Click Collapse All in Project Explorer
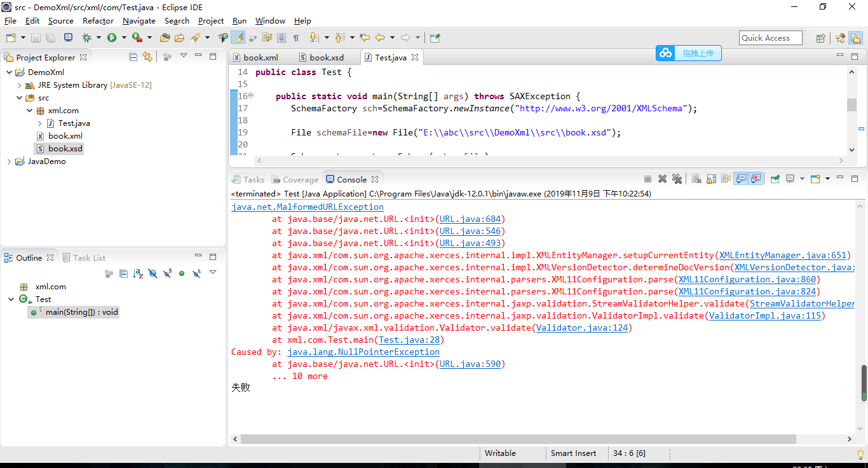The width and height of the screenshot is (868, 468). point(133,57)
